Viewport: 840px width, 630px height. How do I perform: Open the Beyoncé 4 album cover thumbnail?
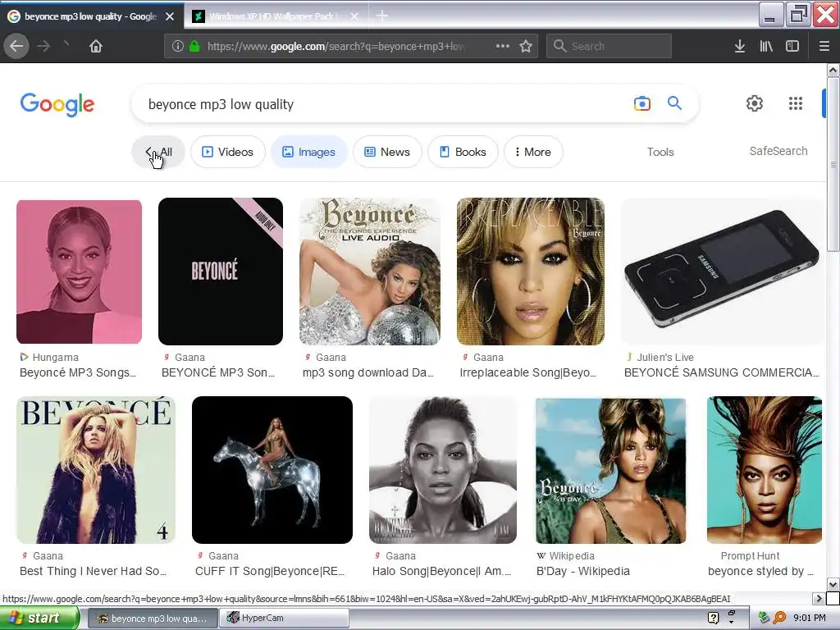tap(96, 470)
